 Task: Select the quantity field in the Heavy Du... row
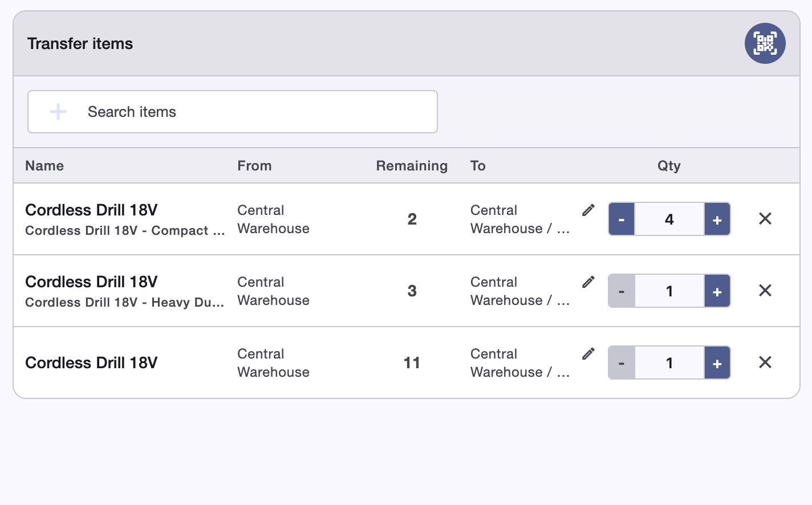(669, 291)
